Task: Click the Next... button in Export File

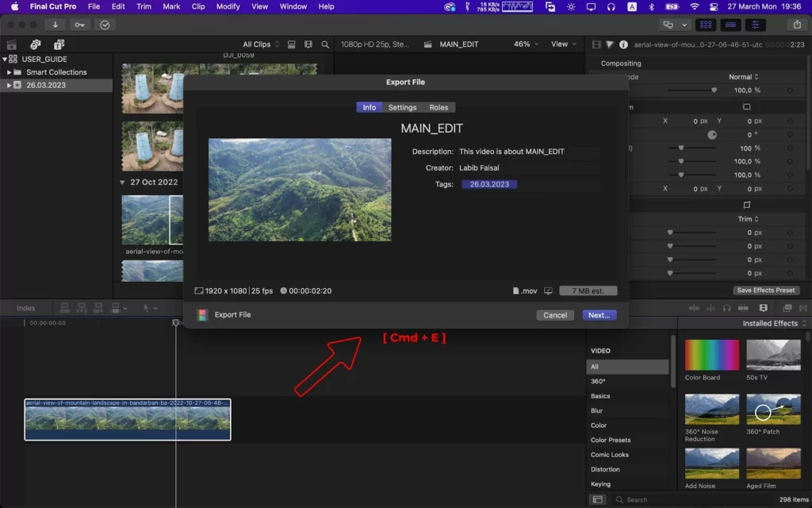Action: tap(599, 315)
